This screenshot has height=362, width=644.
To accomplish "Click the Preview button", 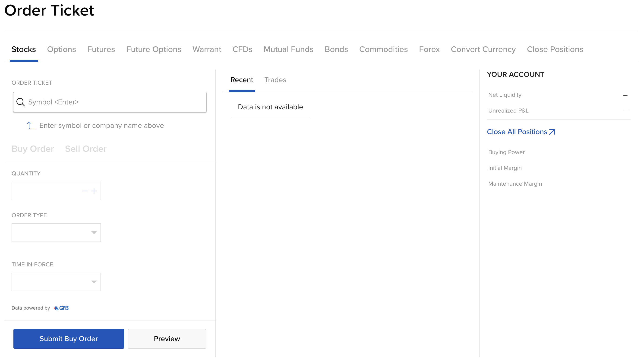I will click(x=167, y=339).
